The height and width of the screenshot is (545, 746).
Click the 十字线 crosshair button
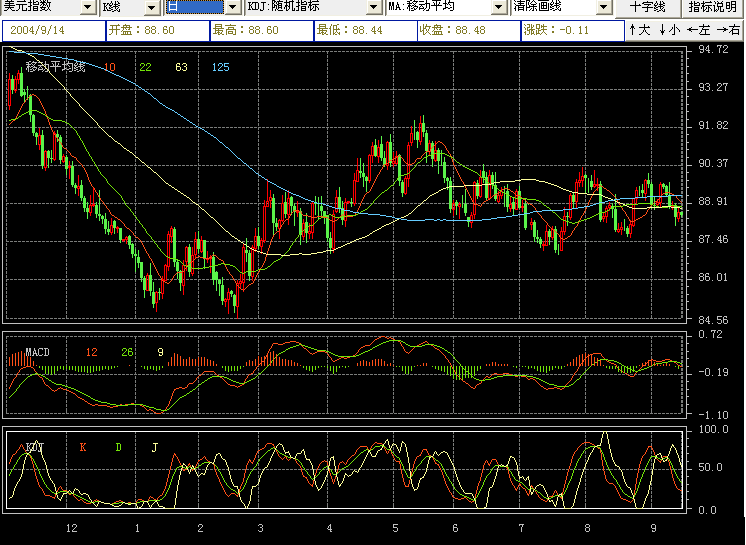[647, 8]
